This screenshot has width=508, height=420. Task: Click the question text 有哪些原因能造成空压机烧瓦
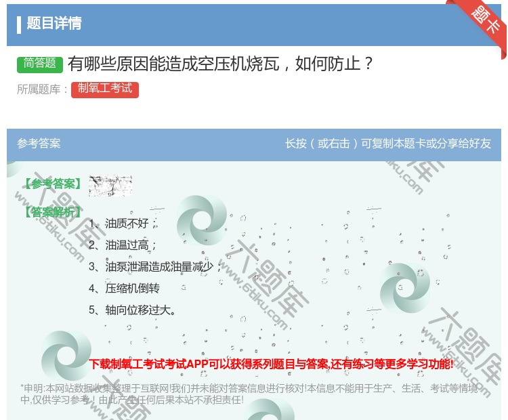coord(173,64)
